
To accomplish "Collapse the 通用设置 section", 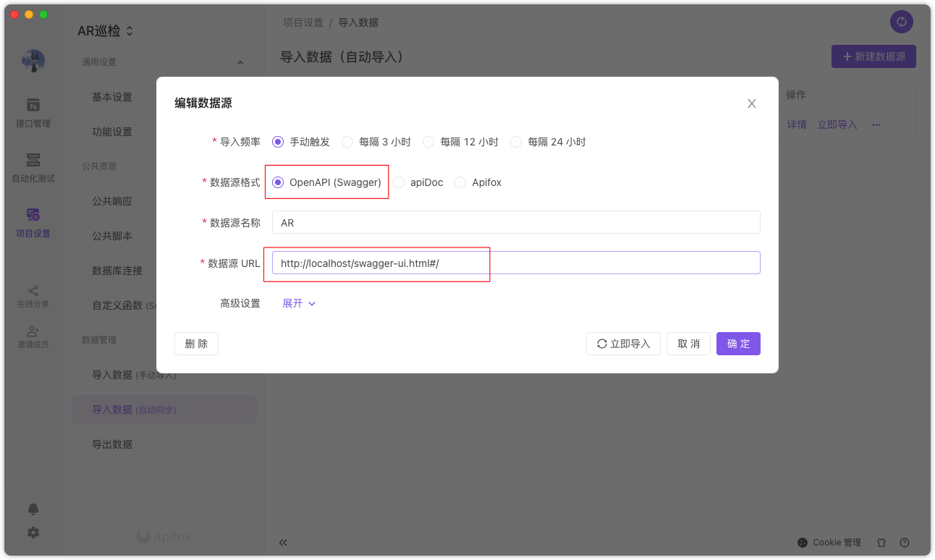I will 240,63.
